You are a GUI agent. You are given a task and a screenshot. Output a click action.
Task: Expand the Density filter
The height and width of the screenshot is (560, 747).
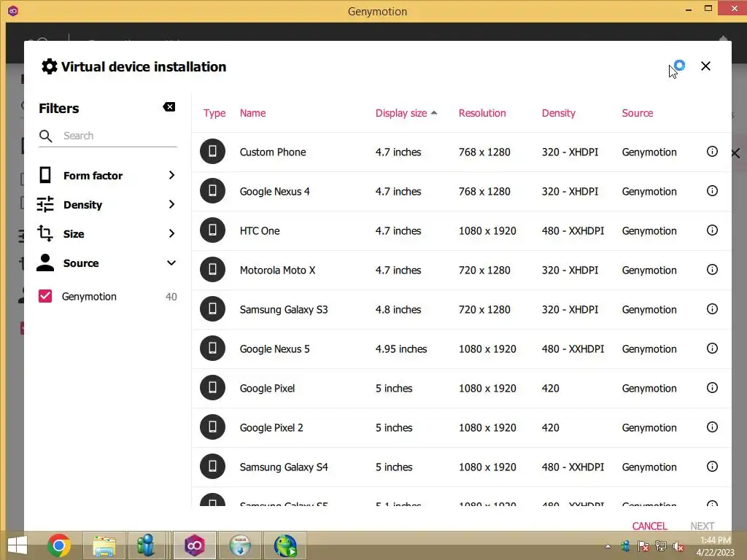(x=107, y=205)
